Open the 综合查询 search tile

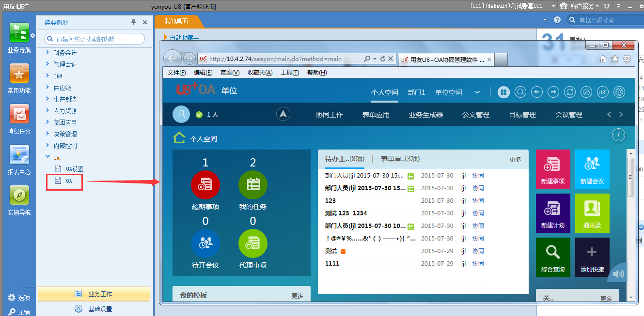pos(553,257)
